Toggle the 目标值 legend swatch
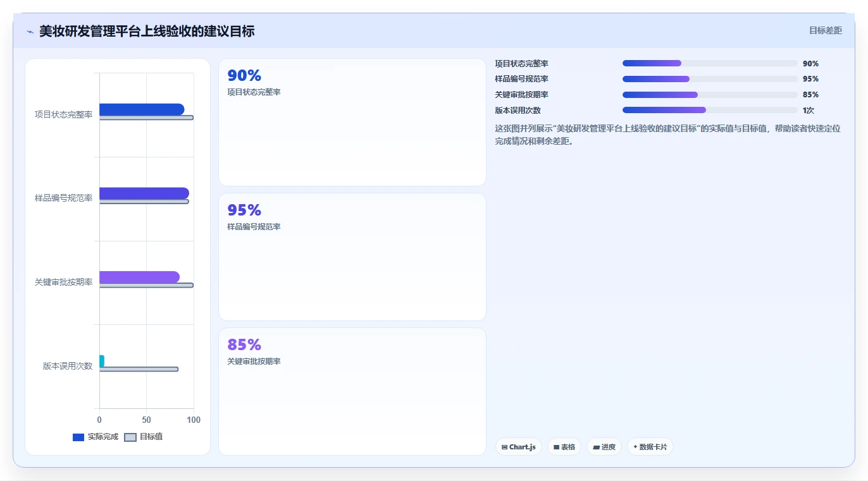Screen dimensions: 868x481 coord(130,437)
